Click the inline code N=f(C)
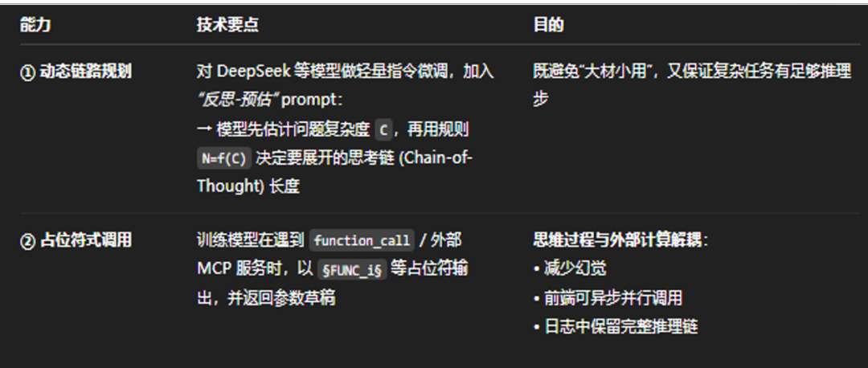 [224, 158]
